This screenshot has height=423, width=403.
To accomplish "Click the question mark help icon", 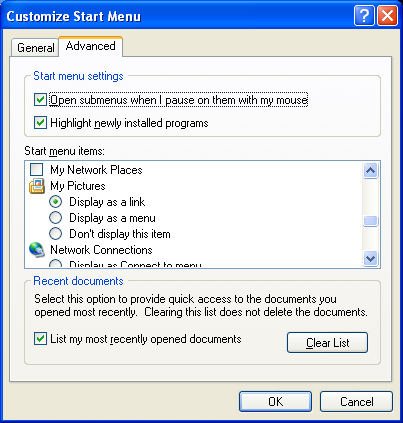I will (x=364, y=15).
